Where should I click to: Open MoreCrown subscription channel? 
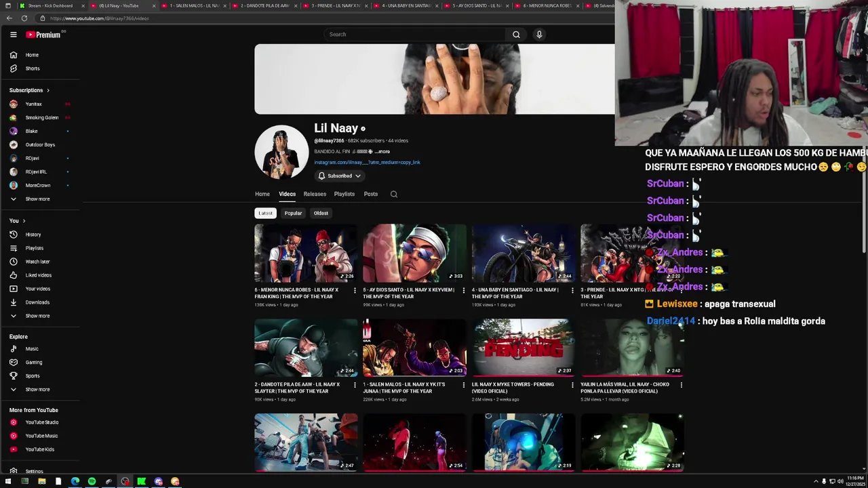[41, 186]
